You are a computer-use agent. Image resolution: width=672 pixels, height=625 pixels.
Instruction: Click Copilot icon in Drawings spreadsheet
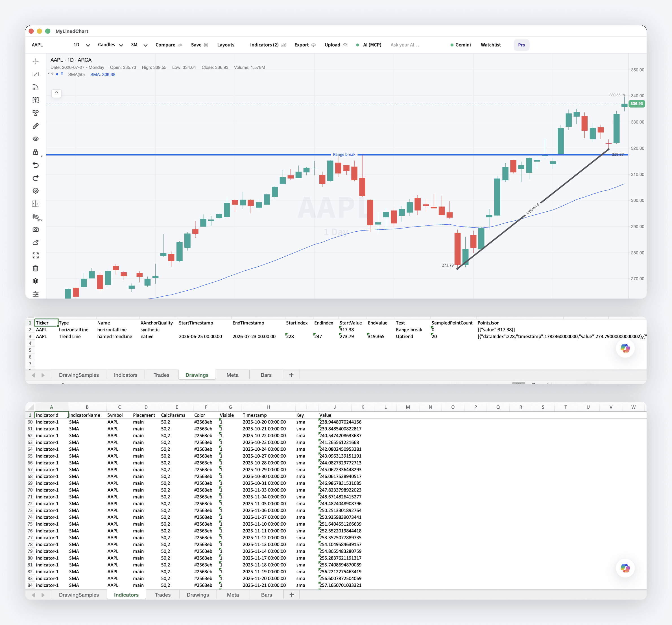625,348
